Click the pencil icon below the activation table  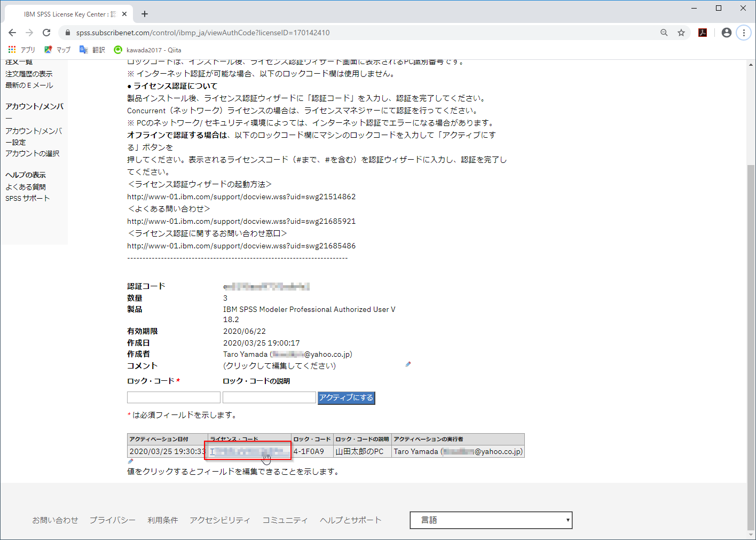click(130, 461)
